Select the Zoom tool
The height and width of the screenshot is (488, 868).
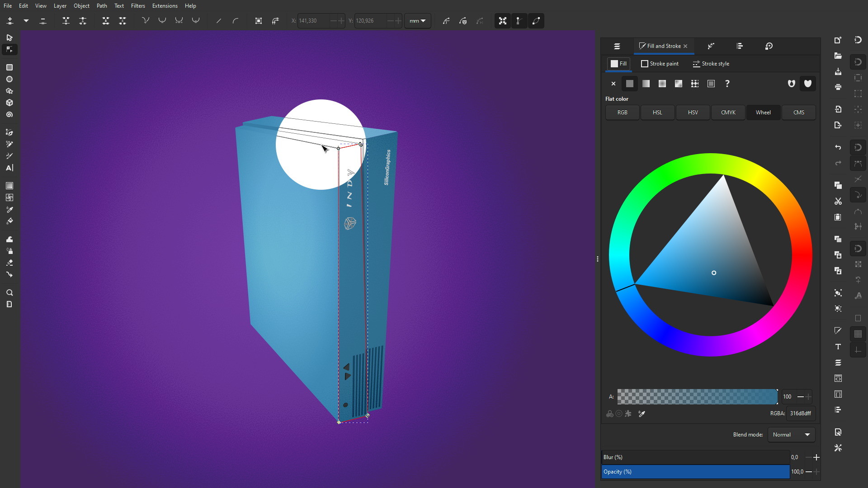[9, 293]
